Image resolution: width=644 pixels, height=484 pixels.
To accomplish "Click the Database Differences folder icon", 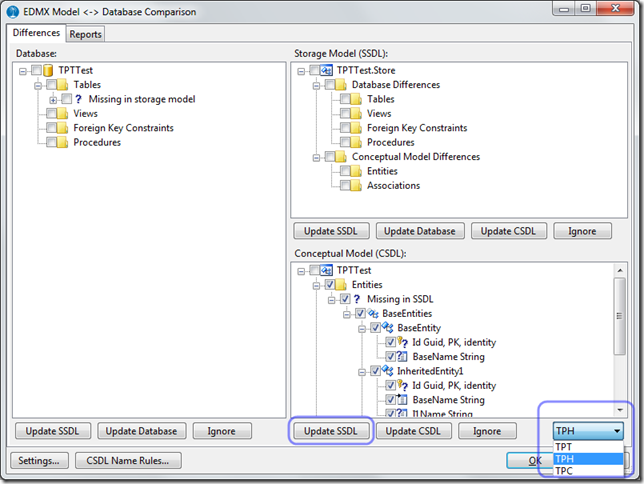I will click(341, 85).
